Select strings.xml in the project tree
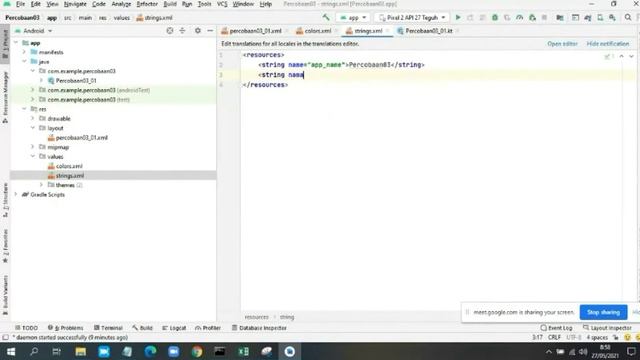Screen dimensions: 640x360 click(70, 176)
